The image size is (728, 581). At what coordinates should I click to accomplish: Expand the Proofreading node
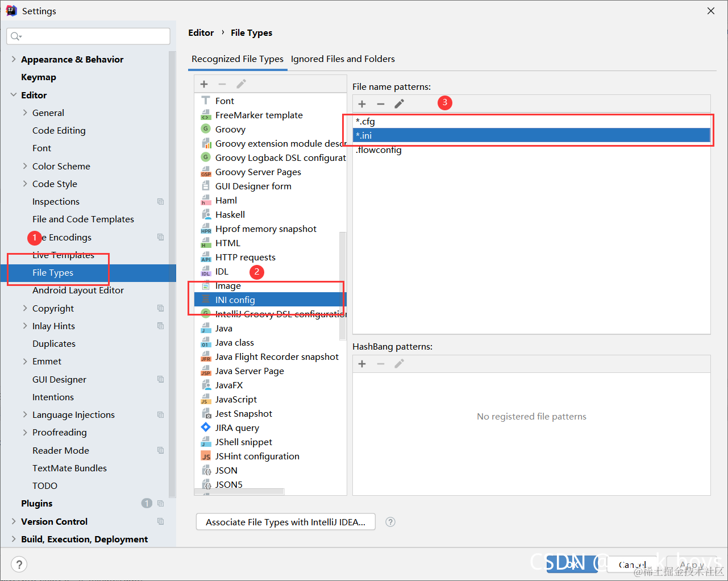point(25,432)
